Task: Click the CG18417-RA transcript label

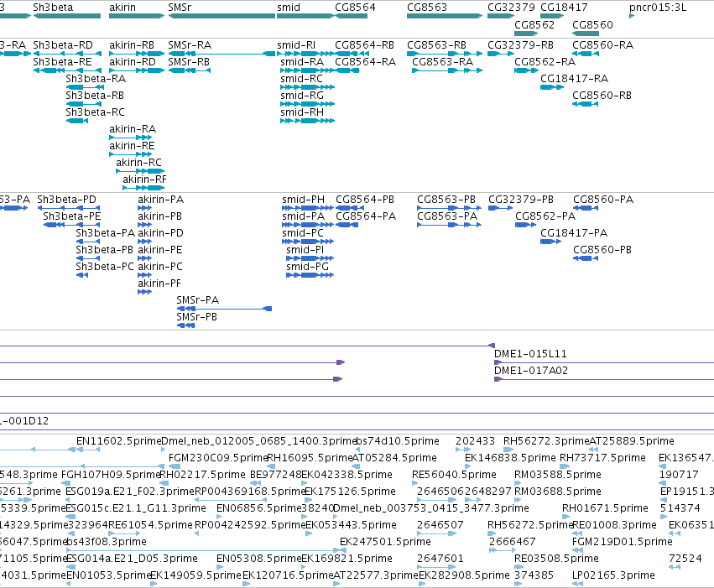Action: point(574,78)
